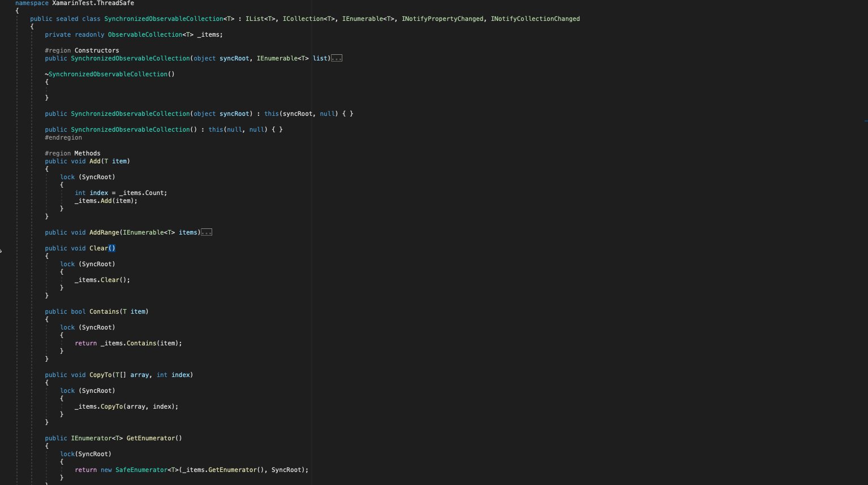Click the #region Methods marker
868x485 pixels.
[74, 153]
